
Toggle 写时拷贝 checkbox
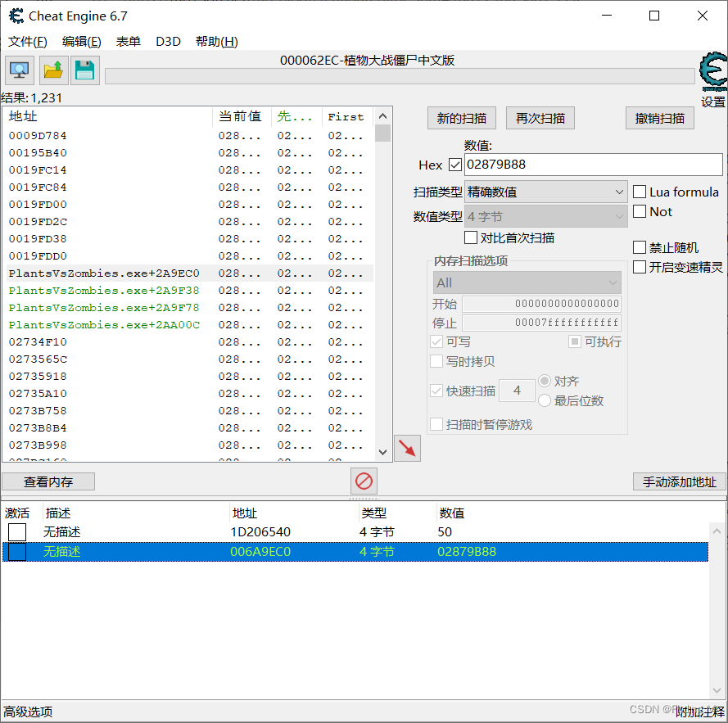click(436, 361)
